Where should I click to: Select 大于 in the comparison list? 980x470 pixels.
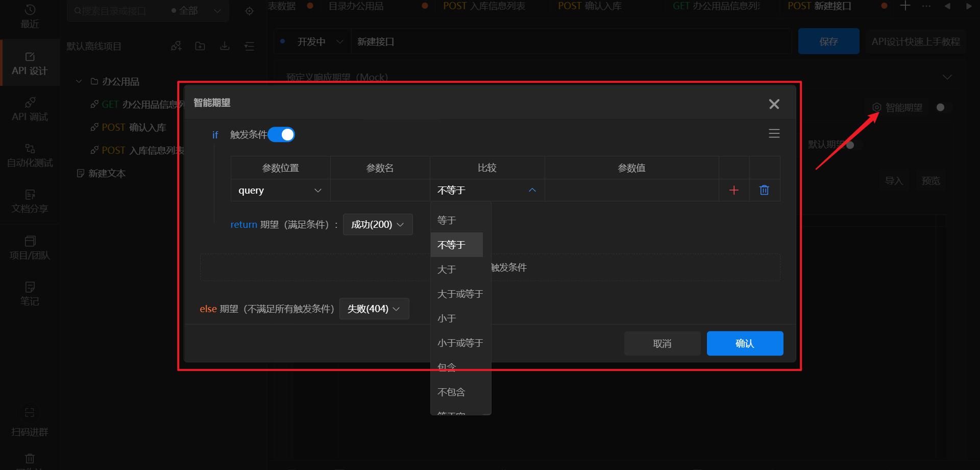pos(446,269)
